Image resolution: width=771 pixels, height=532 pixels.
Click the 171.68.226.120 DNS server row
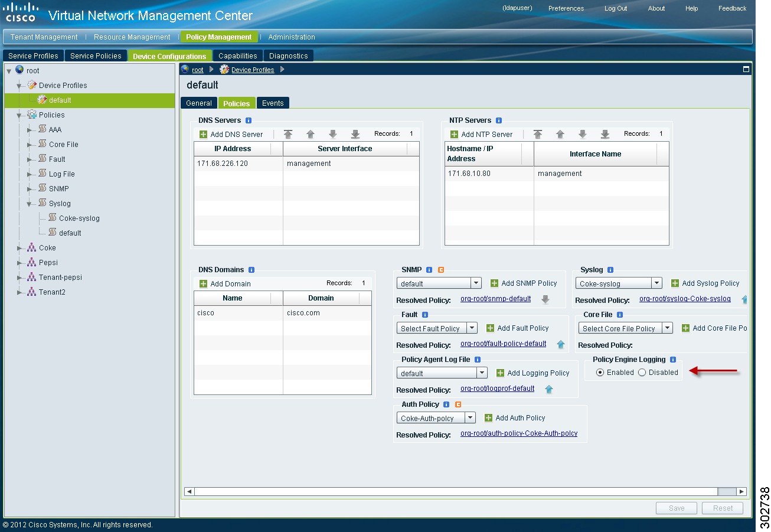(306, 164)
